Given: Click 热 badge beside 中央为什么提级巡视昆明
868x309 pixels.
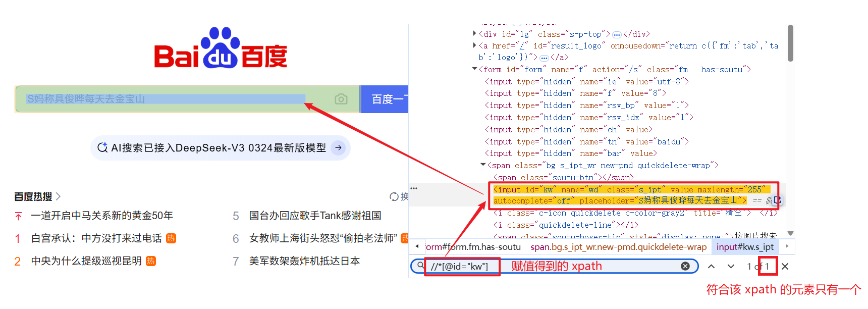Looking at the screenshot, I should click(151, 261).
